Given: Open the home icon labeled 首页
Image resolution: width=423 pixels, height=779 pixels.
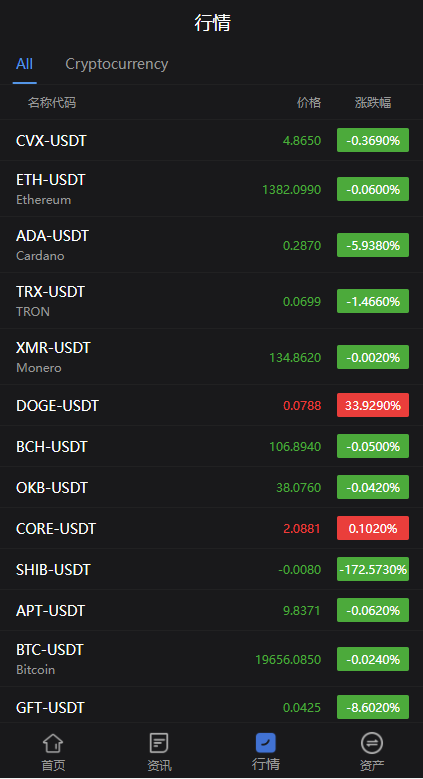Looking at the screenshot, I should pyautogui.click(x=53, y=743).
